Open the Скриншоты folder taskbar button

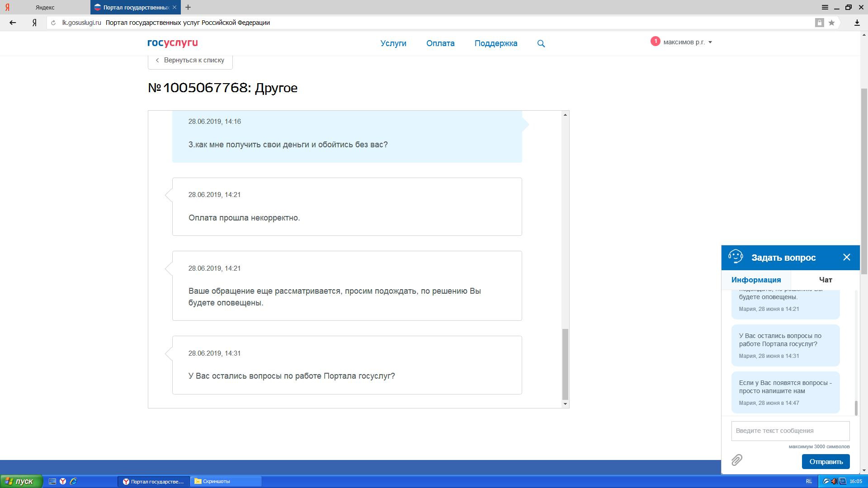226,482
